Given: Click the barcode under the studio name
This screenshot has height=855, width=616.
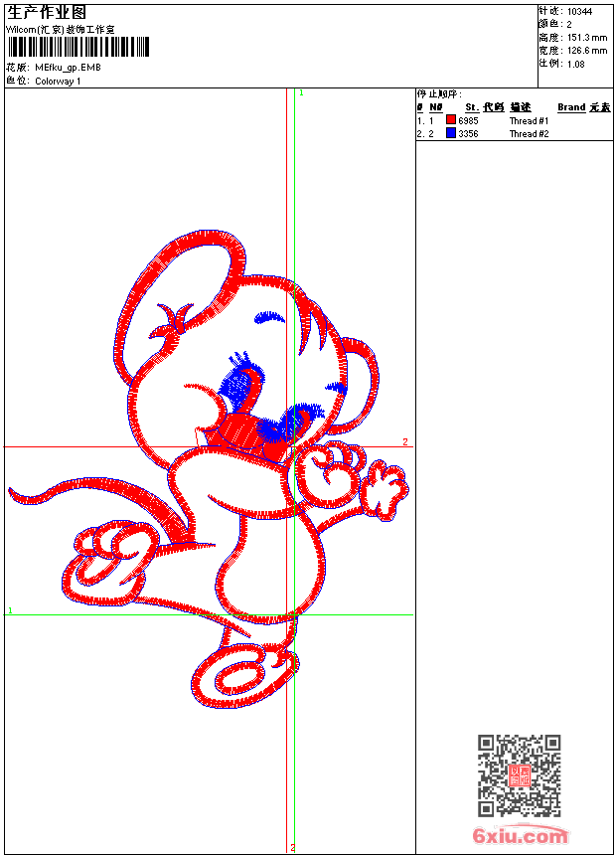Looking at the screenshot, I should pos(77,47).
